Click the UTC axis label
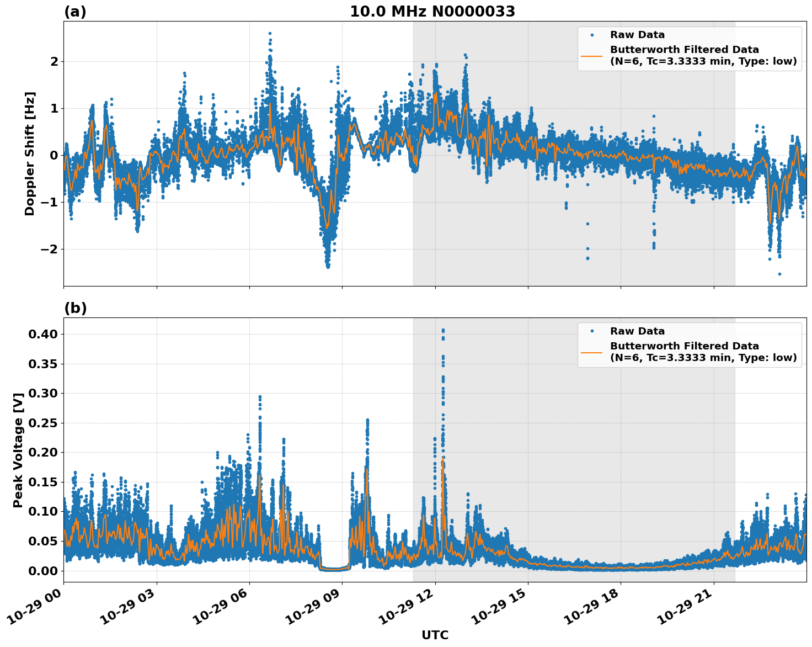812x647 pixels. point(434,635)
